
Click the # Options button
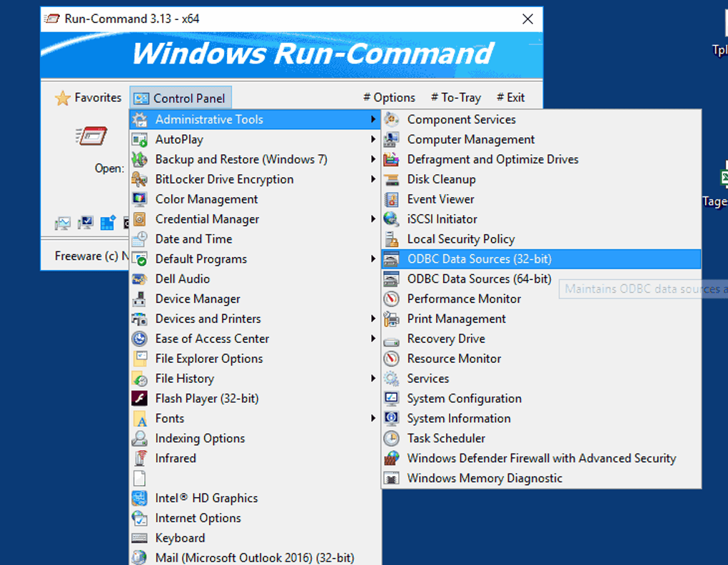tap(389, 98)
